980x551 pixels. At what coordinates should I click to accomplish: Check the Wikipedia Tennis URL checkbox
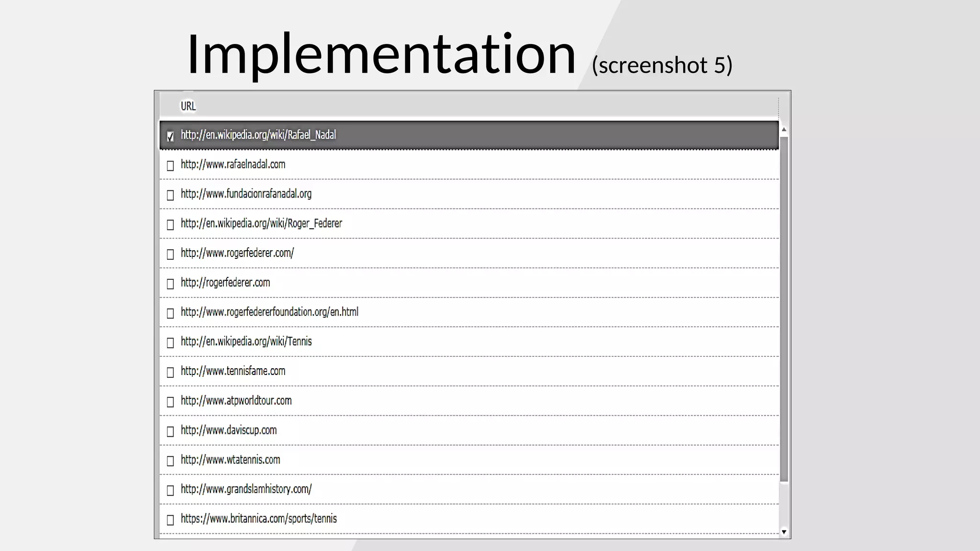(170, 343)
